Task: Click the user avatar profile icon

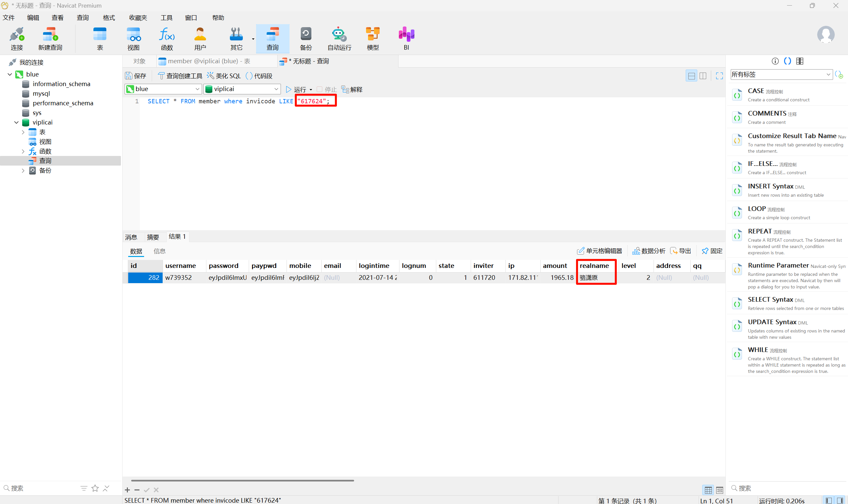Action: (x=825, y=35)
